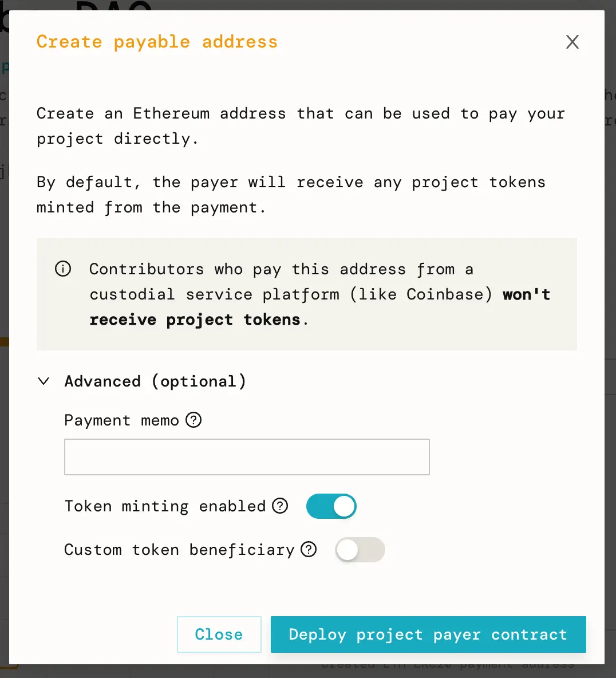Viewport: 616px width, 678px height.
Task: Deploy project payer contract
Action: pyautogui.click(x=428, y=634)
